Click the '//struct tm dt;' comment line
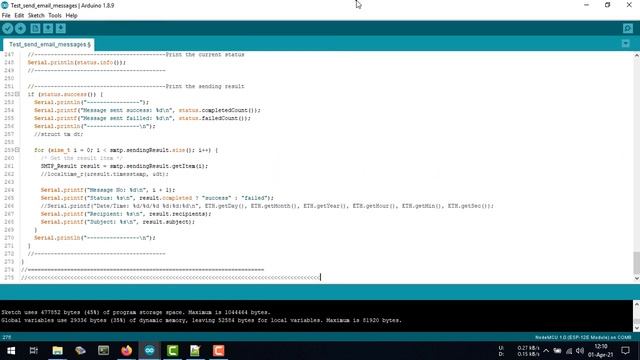This screenshot has width=640, height=360. (58, 134)
